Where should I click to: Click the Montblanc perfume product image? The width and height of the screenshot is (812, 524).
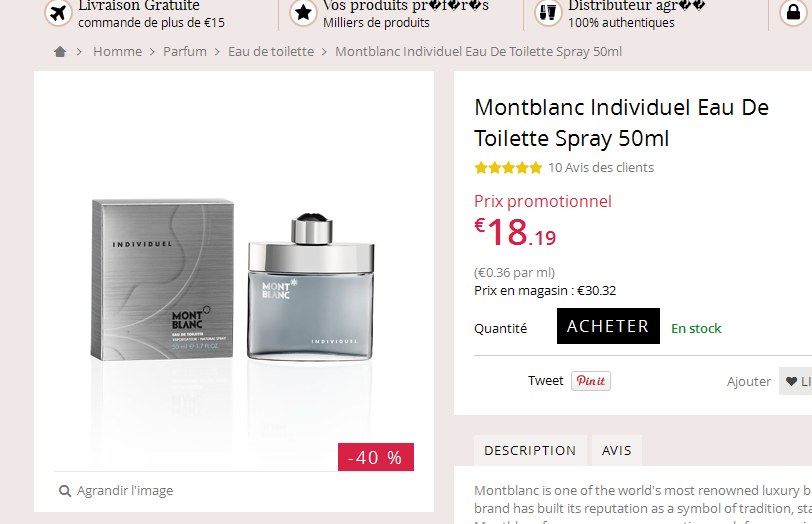click(234, 287)
